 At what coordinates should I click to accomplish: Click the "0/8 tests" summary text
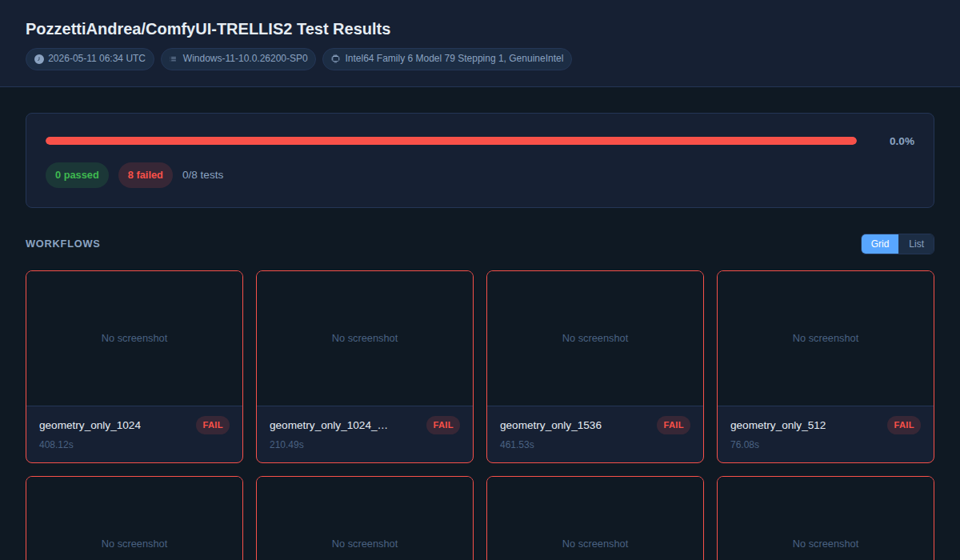click(x=203, y=175)
